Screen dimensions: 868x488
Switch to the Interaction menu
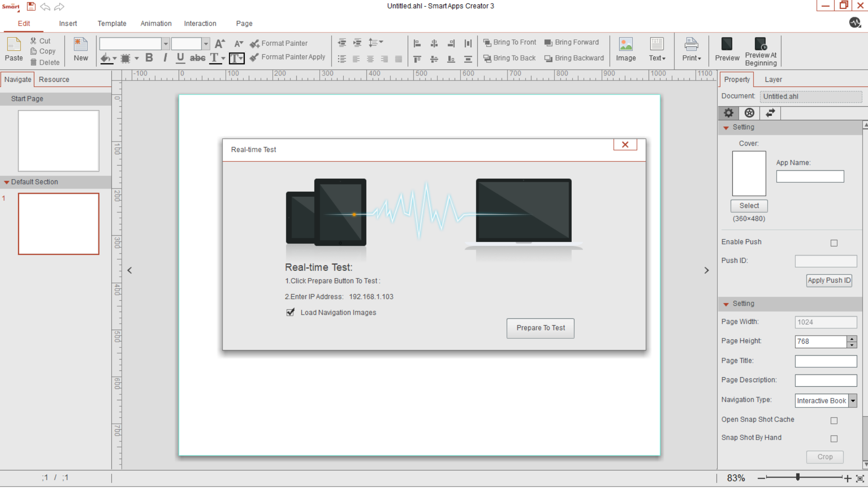coord(200,23)
